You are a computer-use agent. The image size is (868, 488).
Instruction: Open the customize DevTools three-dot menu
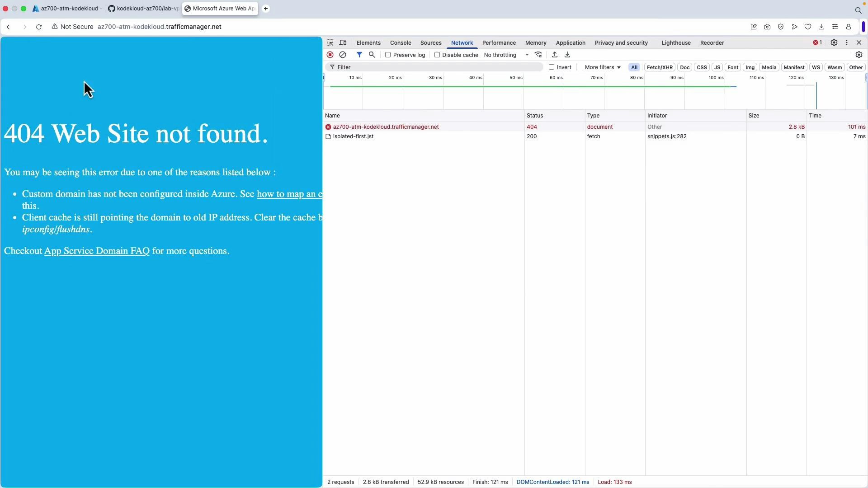point(846,42)
